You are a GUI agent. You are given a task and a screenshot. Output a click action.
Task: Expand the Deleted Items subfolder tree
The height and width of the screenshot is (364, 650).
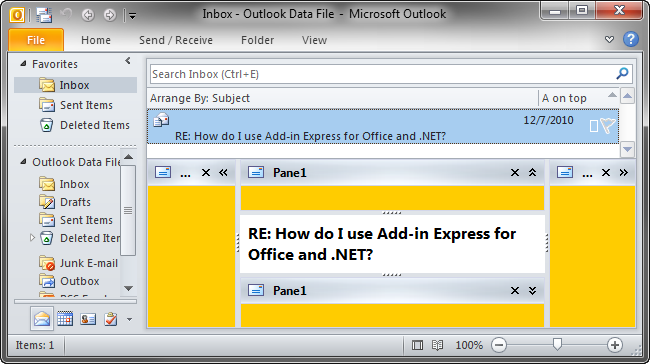(x=32, y=238)
